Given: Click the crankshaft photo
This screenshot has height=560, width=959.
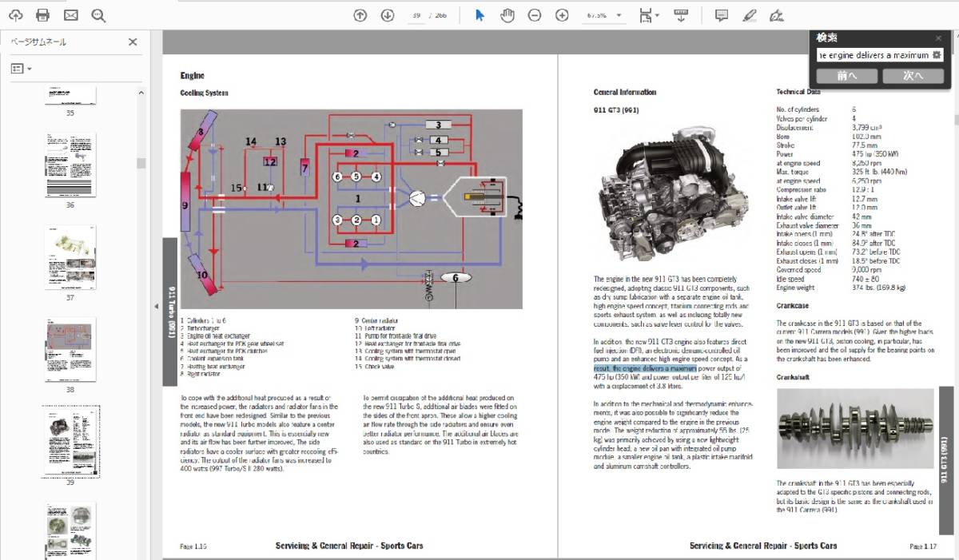Looking at the screenshot, I should coord(854,427).
